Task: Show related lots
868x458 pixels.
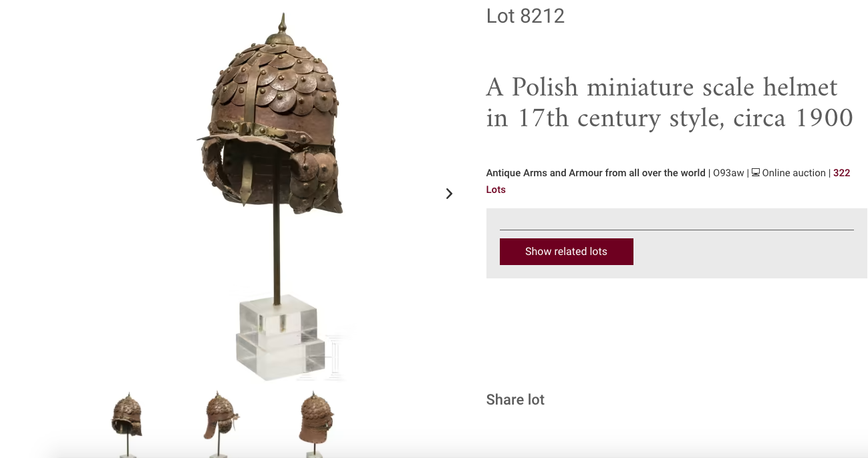Action: point(567,252)
